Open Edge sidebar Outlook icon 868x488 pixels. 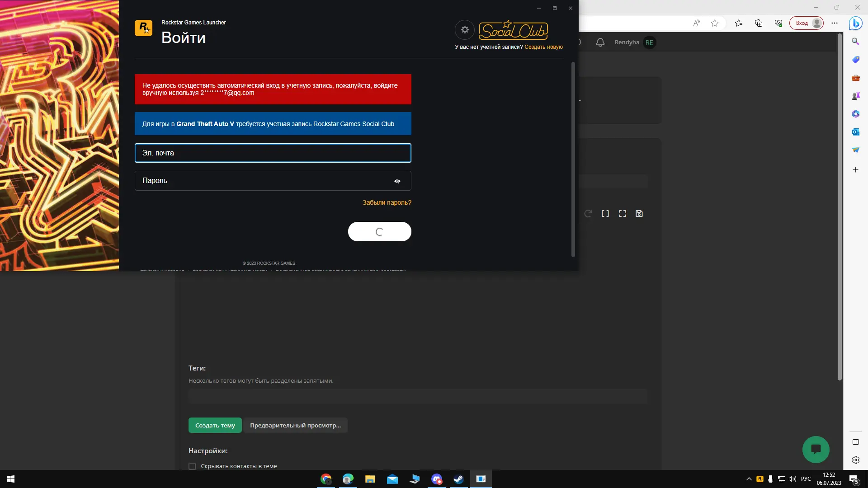pos(855,132)
